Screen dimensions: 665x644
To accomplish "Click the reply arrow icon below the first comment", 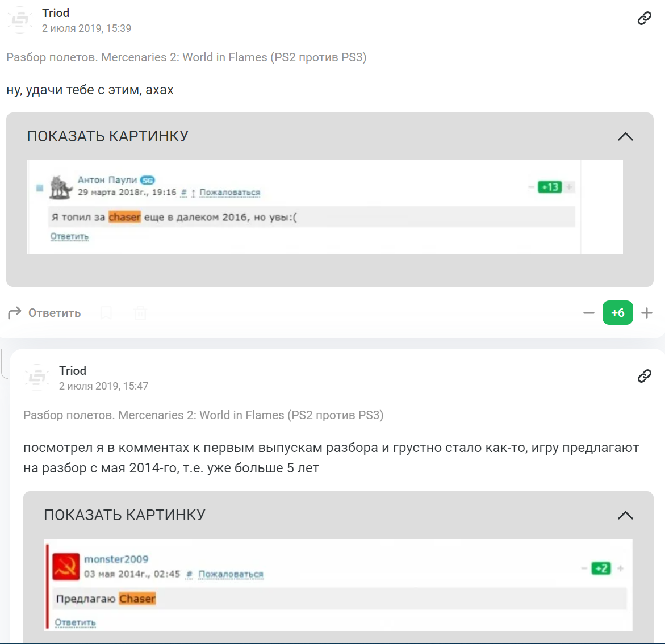I will click(x=14, y=313).
